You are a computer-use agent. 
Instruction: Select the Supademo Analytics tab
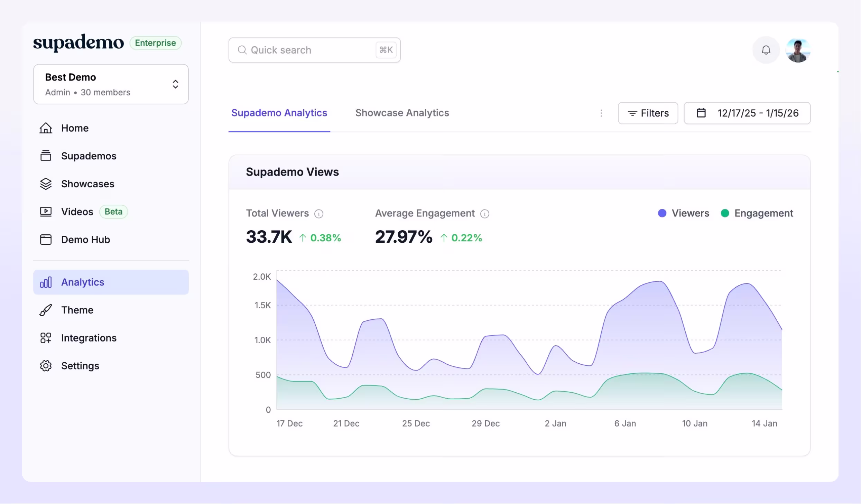pos(279,113)
